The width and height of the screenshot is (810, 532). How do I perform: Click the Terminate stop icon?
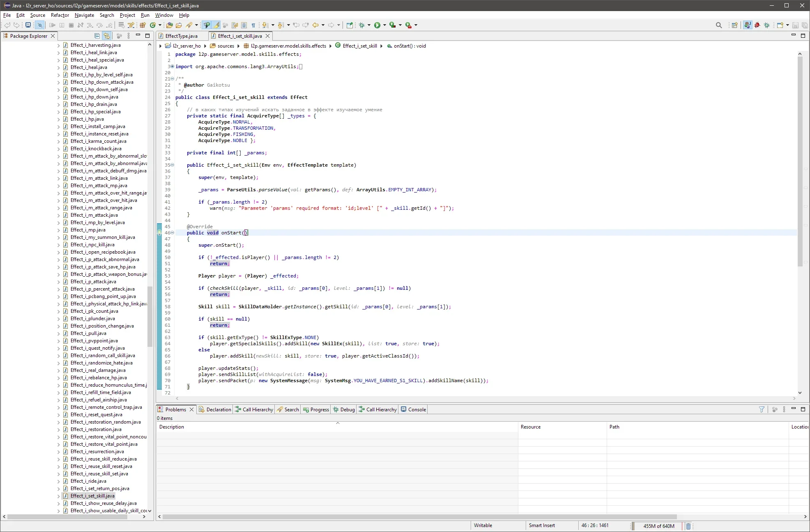point(71,25)
